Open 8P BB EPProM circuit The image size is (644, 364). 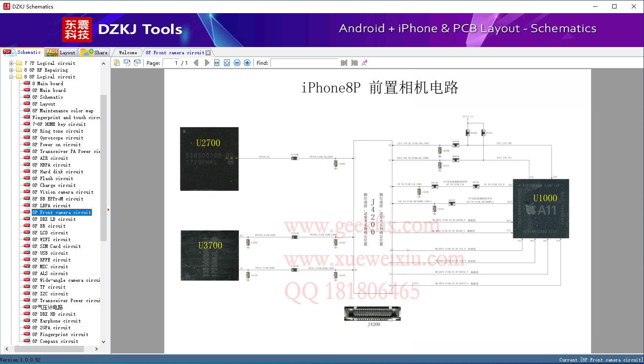pos(58,199)
